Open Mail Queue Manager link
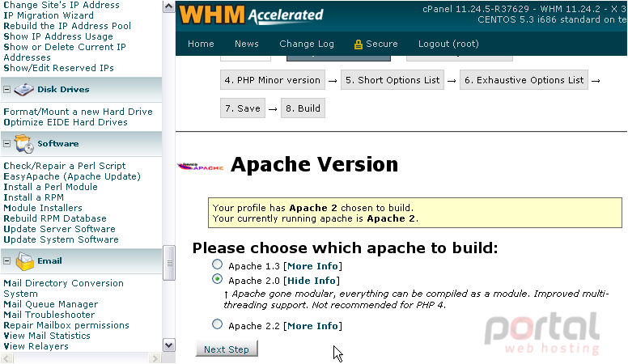This screenshot has height=364, width=628. pyautogui.click(x=50, y=304)
